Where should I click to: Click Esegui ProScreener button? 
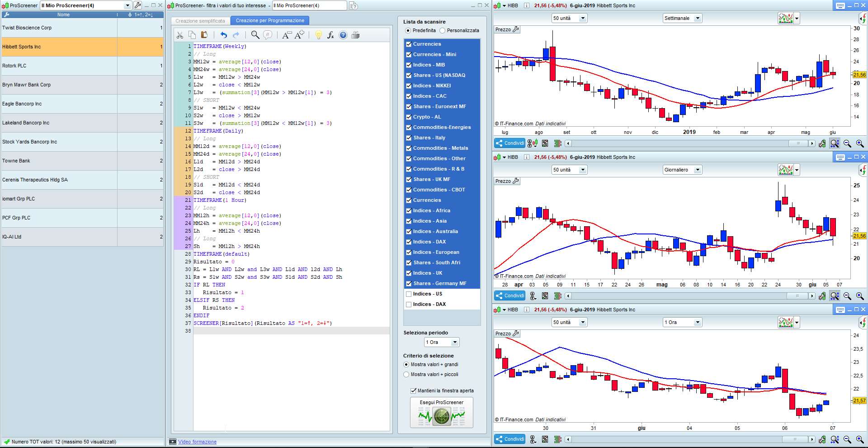[442, 413]
